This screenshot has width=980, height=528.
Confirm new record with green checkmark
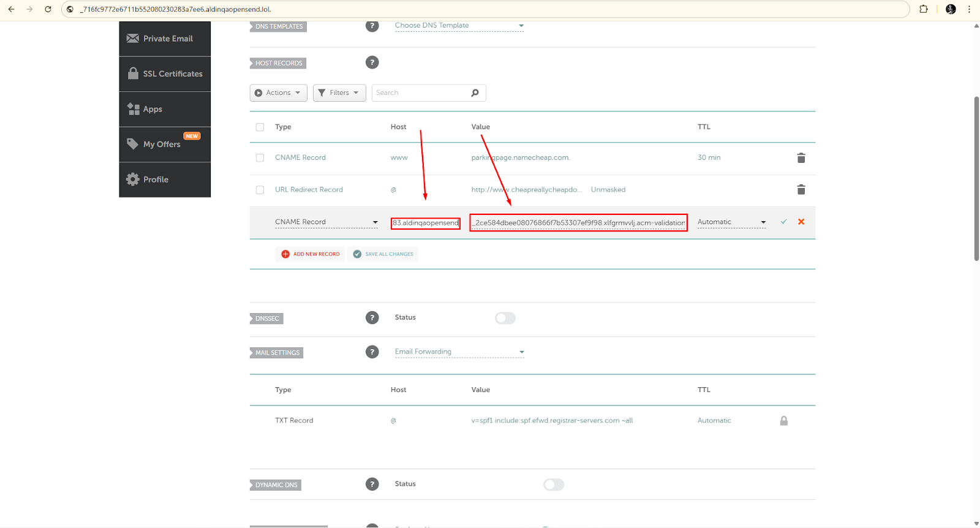click(x=783, y=222)
